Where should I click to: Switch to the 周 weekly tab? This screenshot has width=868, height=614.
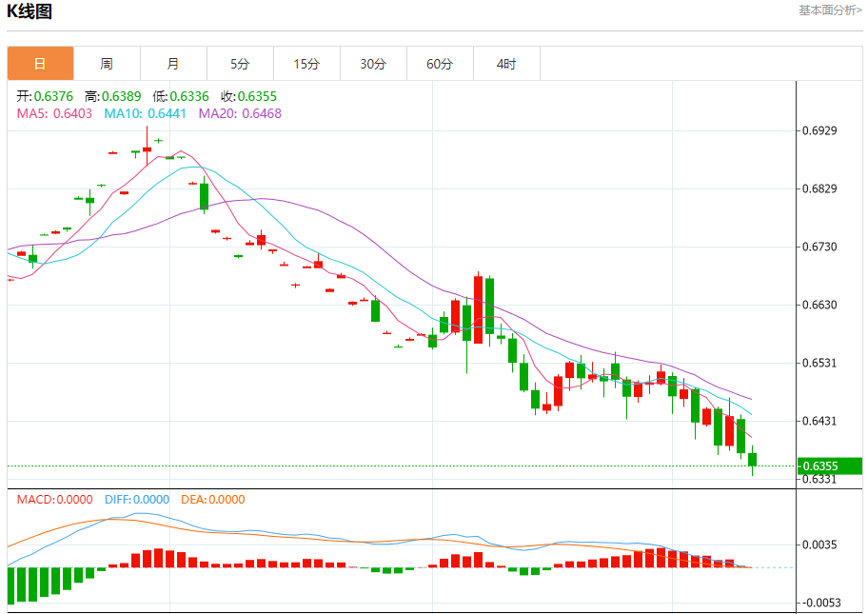pos(107,64)
